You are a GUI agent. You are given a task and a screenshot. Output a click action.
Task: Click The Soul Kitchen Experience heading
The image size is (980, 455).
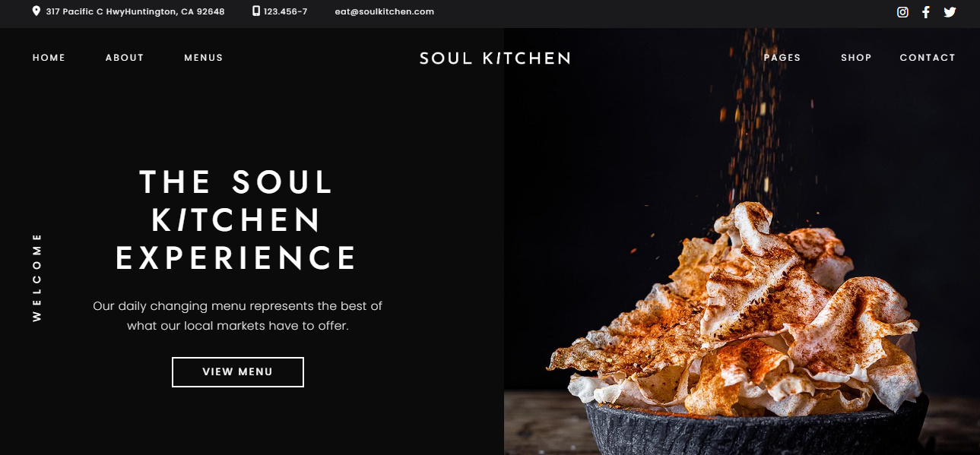click(236, 220)
